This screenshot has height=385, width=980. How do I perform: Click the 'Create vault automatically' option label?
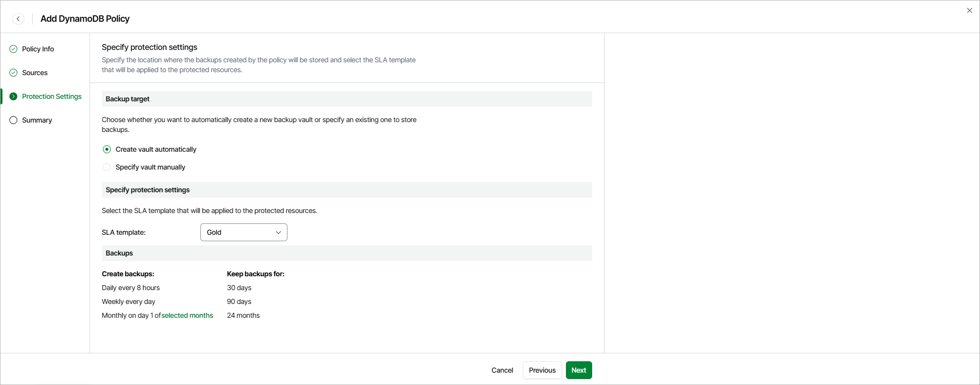coord(156,149)
